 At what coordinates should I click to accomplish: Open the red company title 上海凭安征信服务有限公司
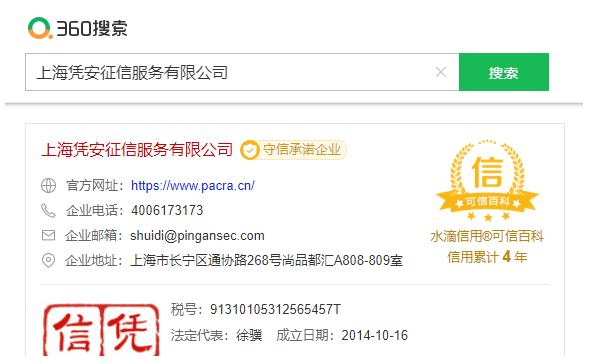point(137,150)
